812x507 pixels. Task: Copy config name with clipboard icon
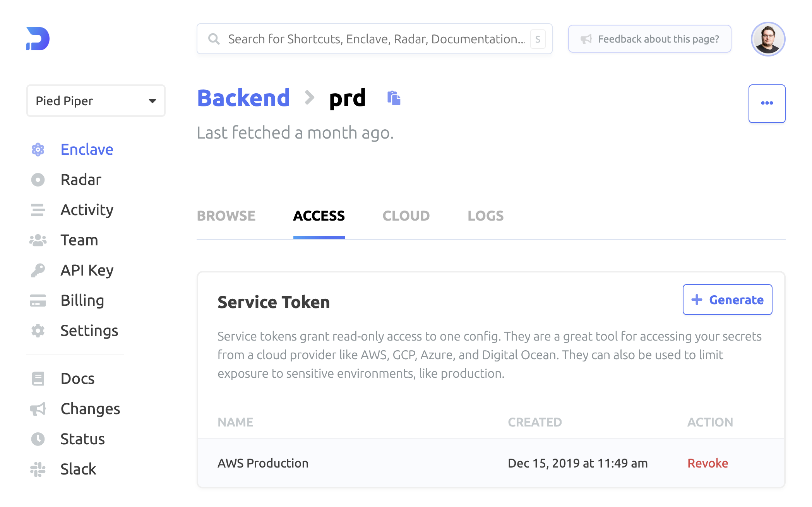[x=394, y=98]
